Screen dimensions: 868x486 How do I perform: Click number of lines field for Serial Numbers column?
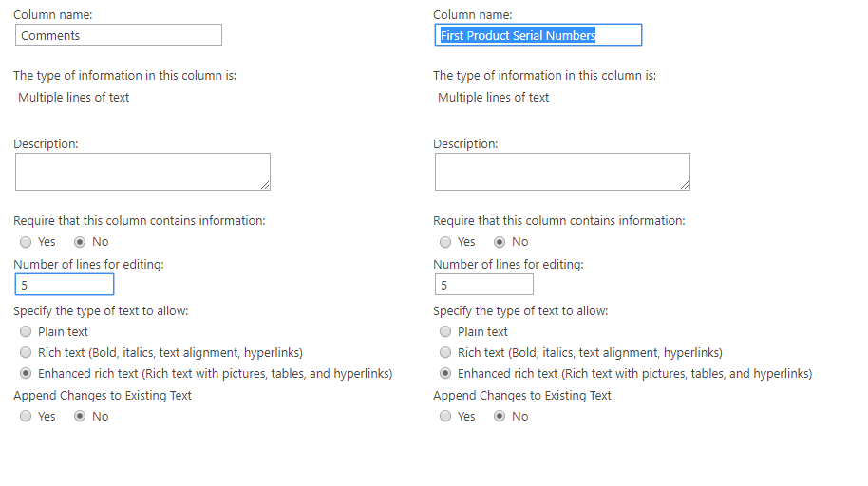point(484,285)
